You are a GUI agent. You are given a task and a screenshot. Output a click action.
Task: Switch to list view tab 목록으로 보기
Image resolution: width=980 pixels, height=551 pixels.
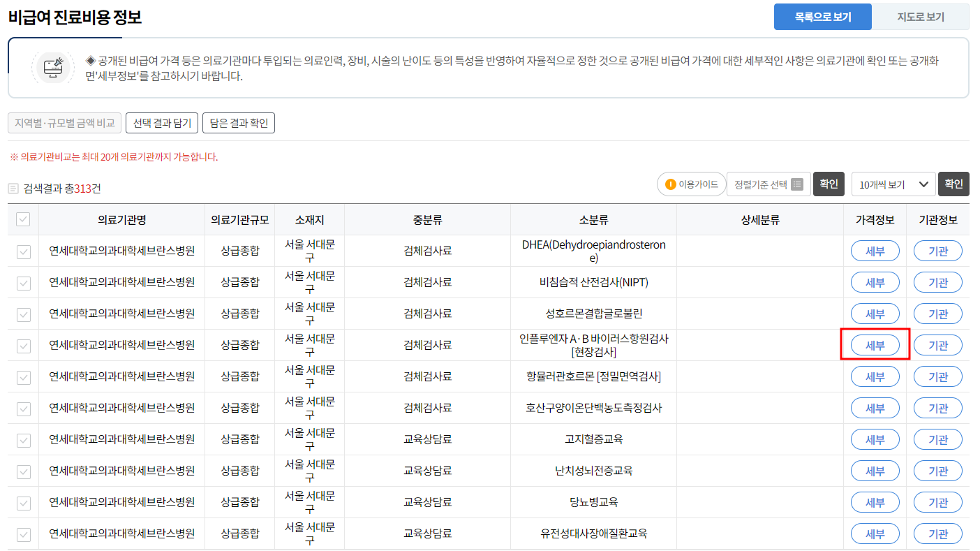click(x=823, y=17)
